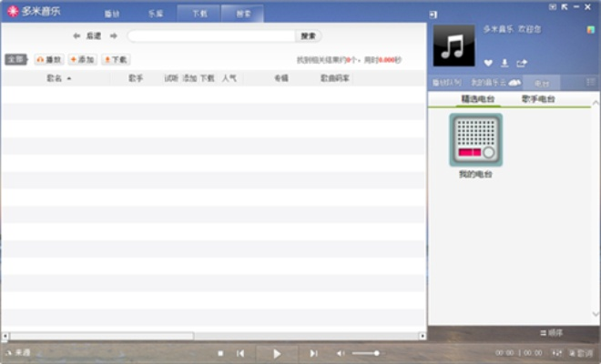
Task: Click the forward navigation arrow
Action: (114, 36)
